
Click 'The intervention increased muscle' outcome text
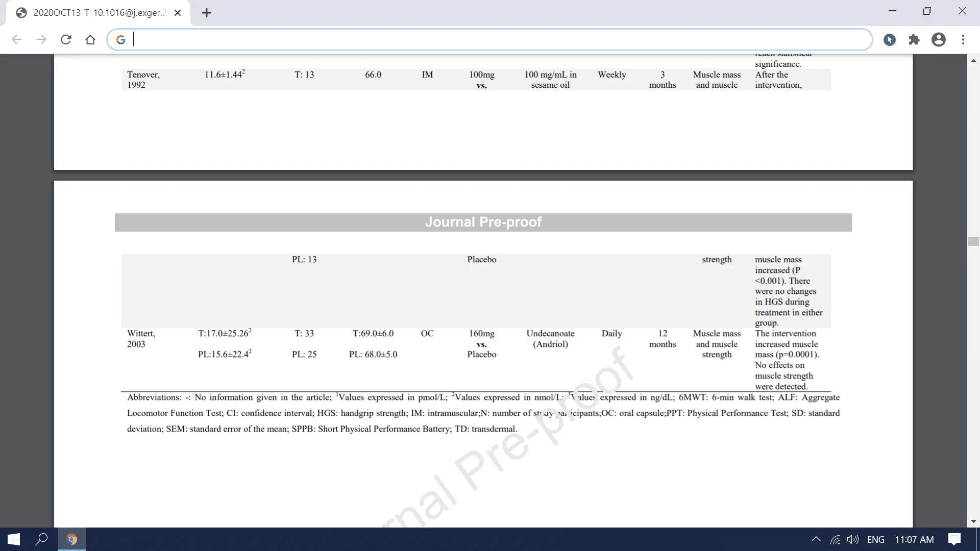pyautogui.click(x=786, y=339)
